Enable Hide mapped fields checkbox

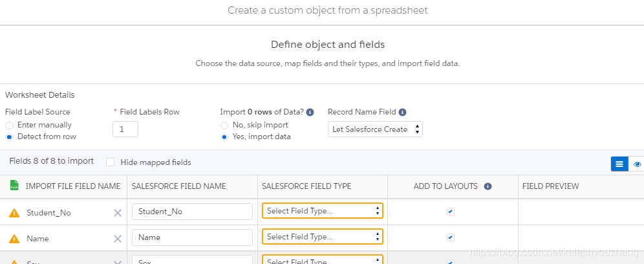[110, 162]
